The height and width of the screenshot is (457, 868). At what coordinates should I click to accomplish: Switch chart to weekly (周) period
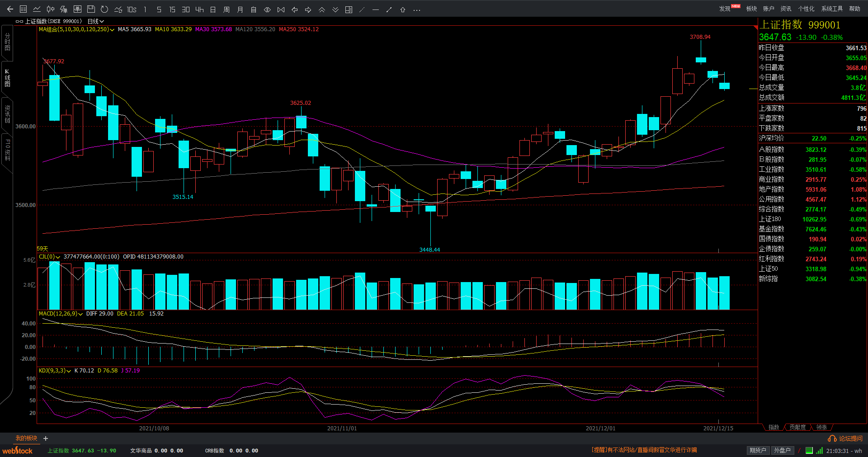coord(226,9)
